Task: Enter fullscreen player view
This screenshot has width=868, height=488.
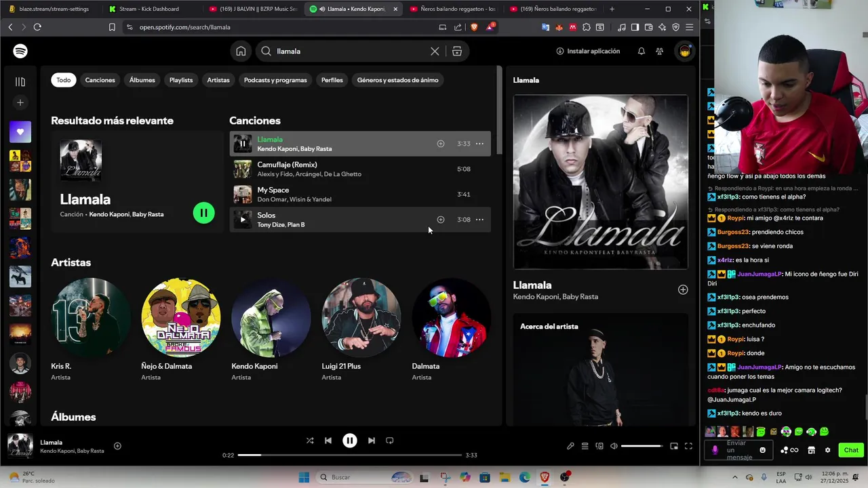Action: 688,446
